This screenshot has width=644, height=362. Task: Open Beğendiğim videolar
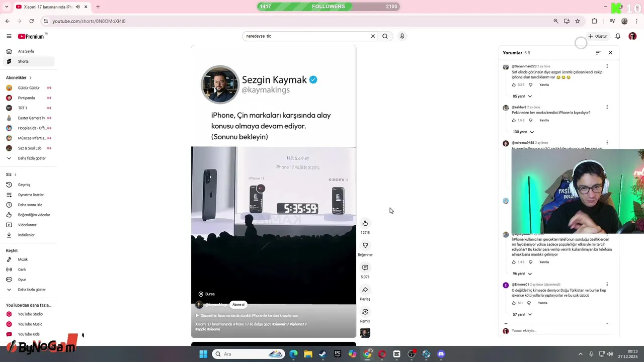click(28, 215)
